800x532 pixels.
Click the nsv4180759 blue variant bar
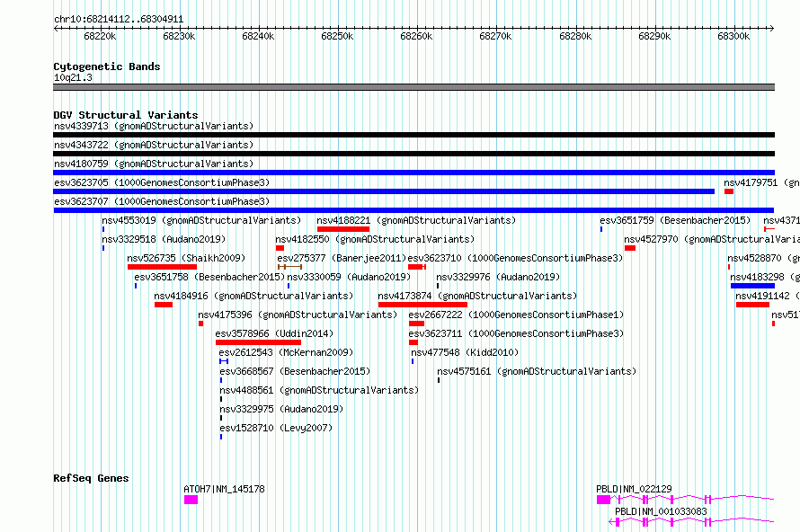(x=413, y=173)
